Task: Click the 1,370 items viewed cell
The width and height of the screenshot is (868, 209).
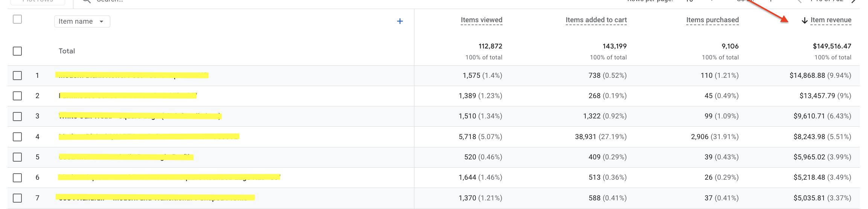Action: coord(480,198)
